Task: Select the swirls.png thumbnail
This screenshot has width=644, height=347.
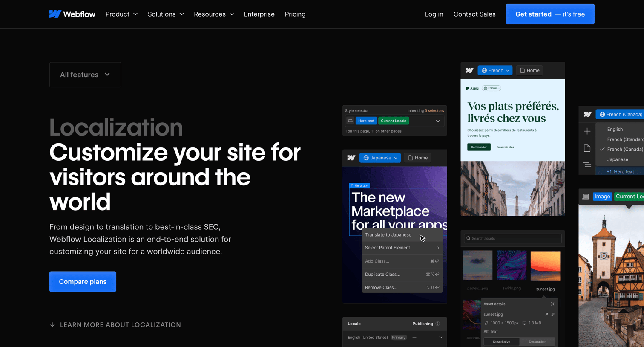Action: (x=512, y=266)
